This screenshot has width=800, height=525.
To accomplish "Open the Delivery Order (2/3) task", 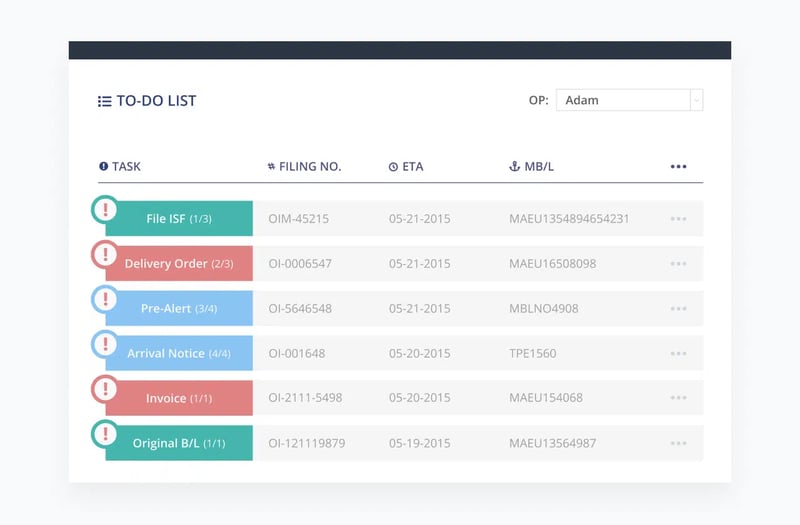I will tap(180, 264).
